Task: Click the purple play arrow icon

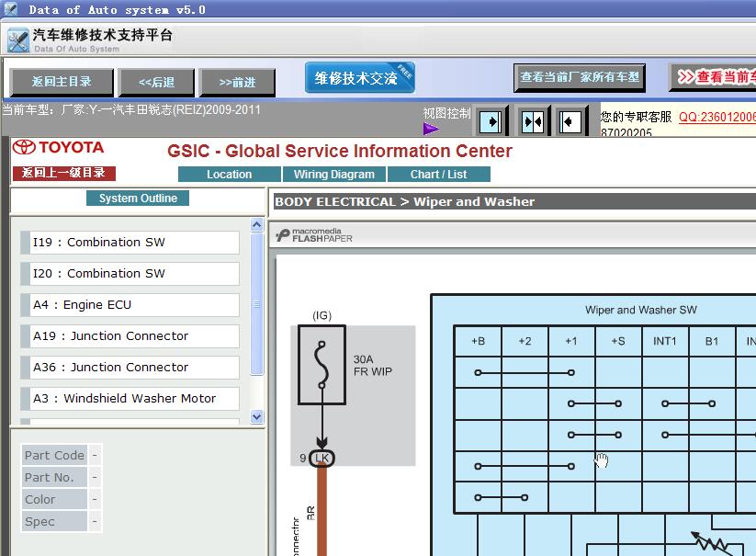Action: coord(431,129)
